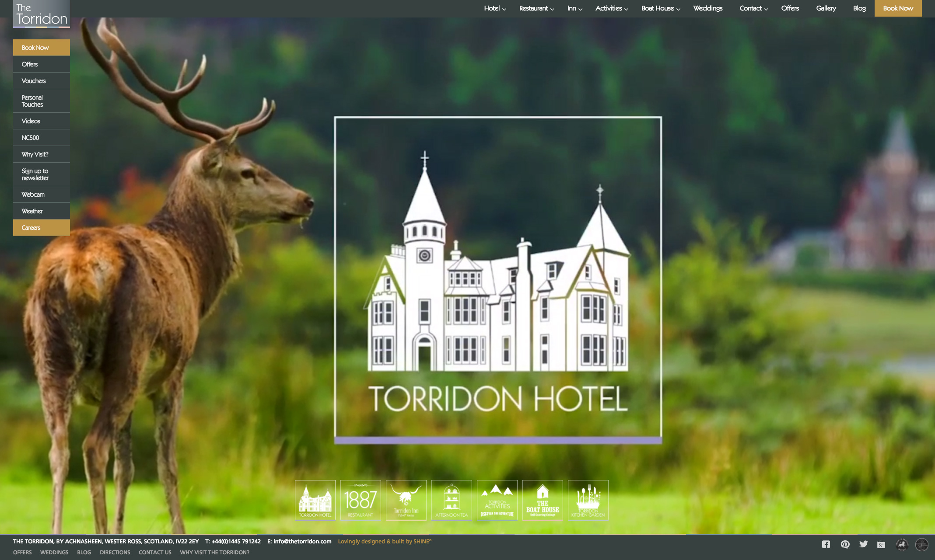Screen dimensions: 935x560
Task: Open NC500 in left sidebar
Action: [x=42, y=138]
